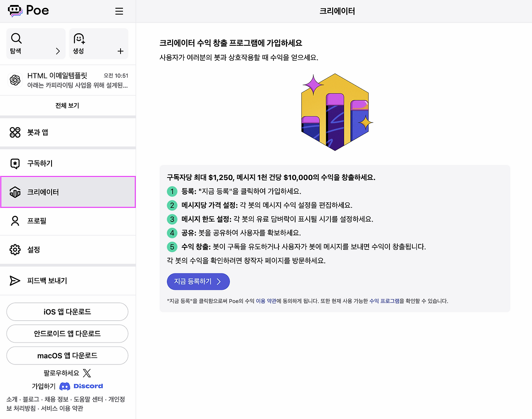The image size is (532, 419).
Task: Click the chevron in 지금 등록하기 button
Action: tap(219, 281)
